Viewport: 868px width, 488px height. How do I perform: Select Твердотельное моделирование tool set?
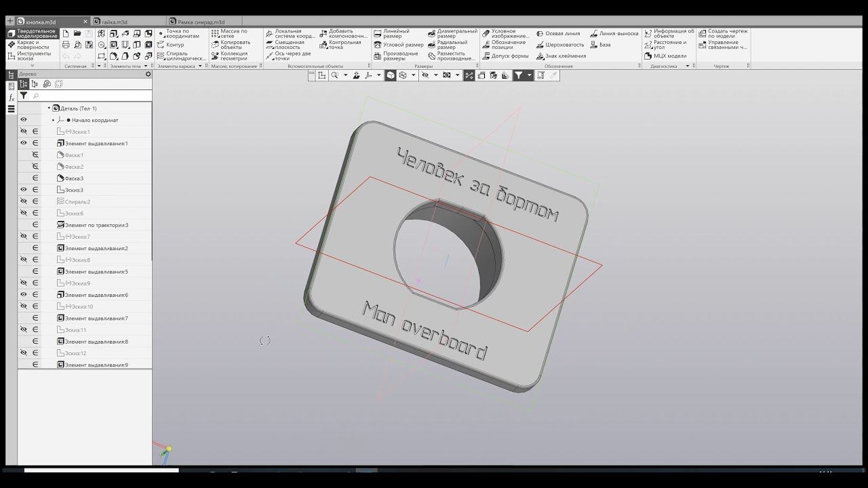32,33
